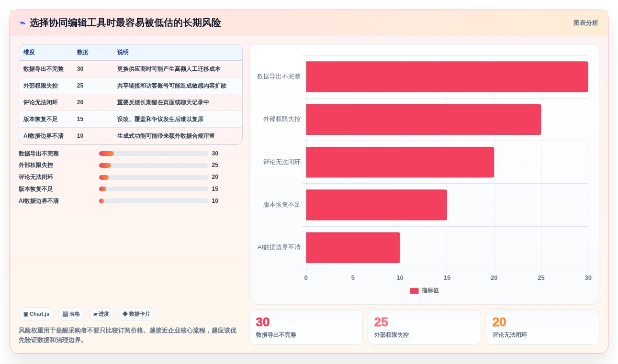Click the 说明 column header
618x364 pixels.
(x=123, y=52)
